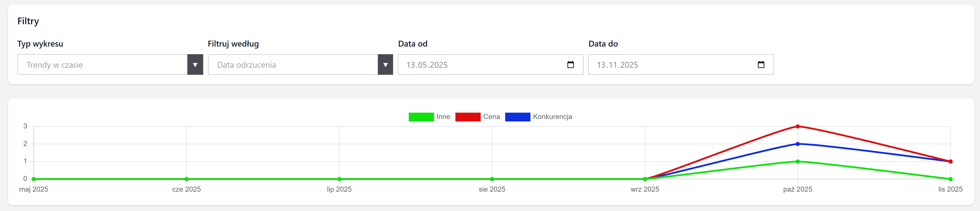Click the data point at sie 2025

(x=492, y=179)
